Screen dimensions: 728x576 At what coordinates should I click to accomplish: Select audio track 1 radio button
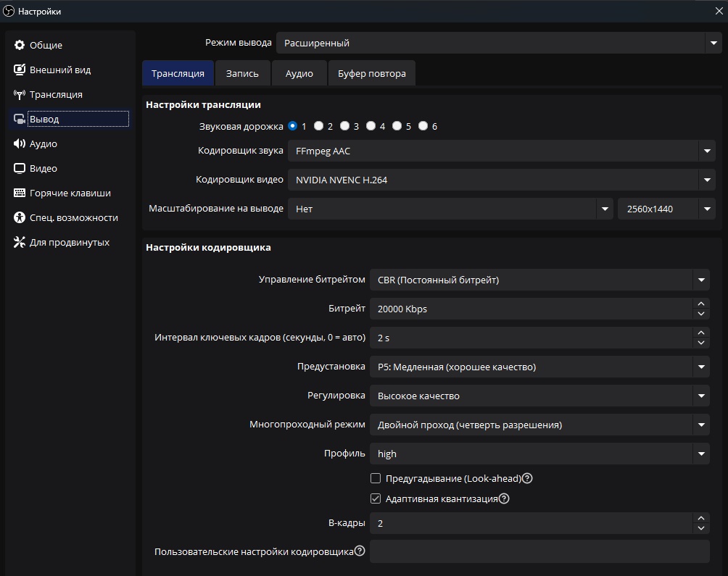(x=292, y=125)
